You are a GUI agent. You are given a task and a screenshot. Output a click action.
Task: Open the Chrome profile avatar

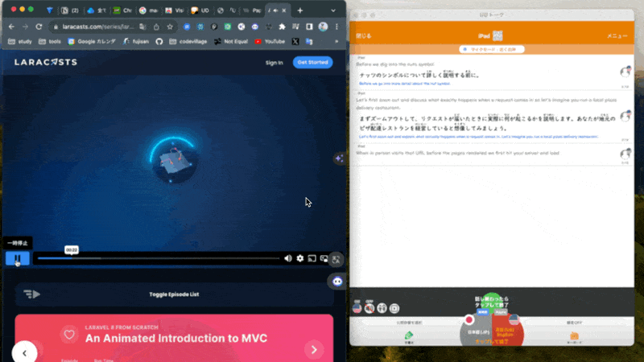[324, 27]
